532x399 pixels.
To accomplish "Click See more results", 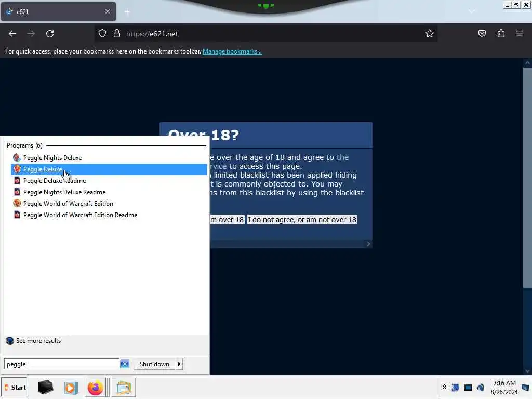I will pyautogui.click(x=38, y=341).
